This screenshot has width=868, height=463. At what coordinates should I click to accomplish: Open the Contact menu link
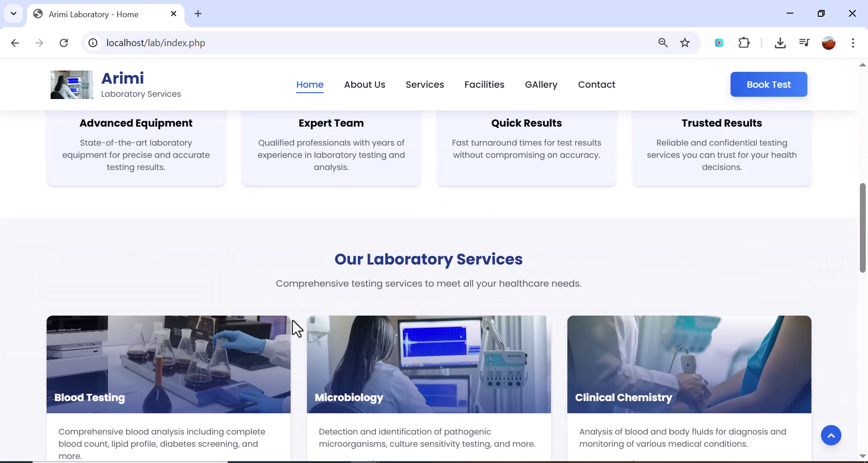pyautogui.click(x=596, y=85)
